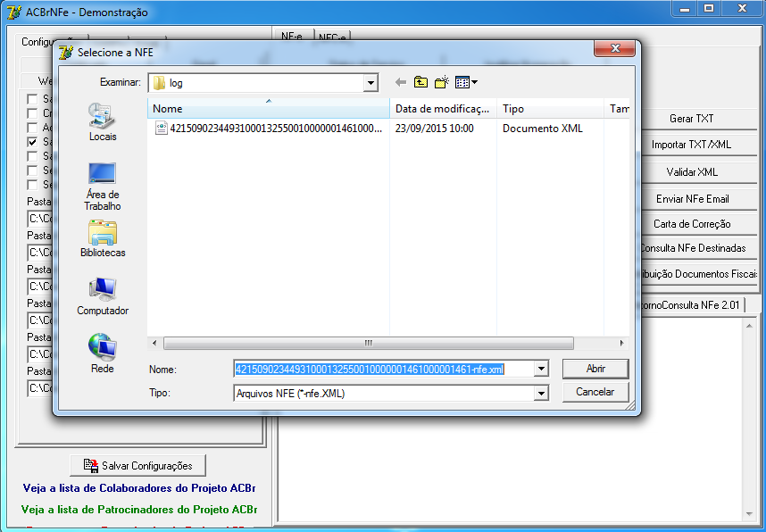Click the 23/09/2015 10:00 date cell
The width and height of the screenshot is (766, 532).
click(434, 128)
